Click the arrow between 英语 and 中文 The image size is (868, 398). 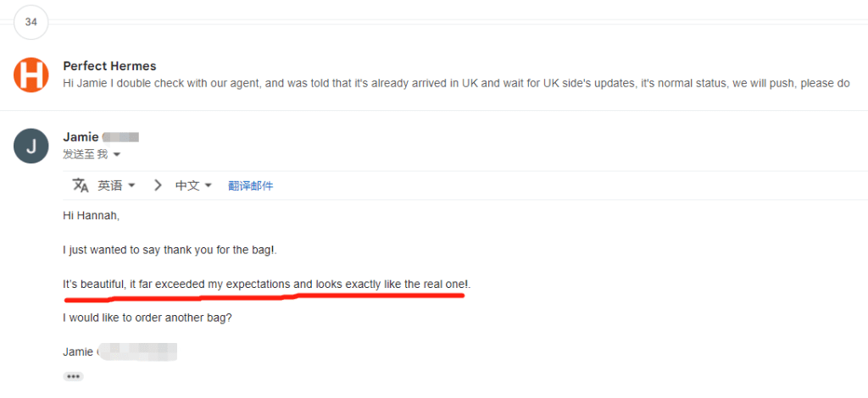point(158,185)
